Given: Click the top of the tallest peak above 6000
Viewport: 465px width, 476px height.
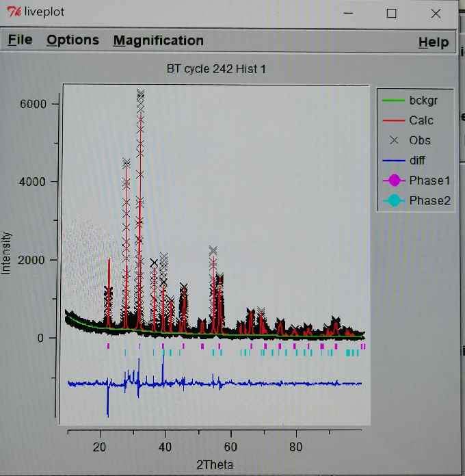Looking at the screenshot, I should pos(140,93).
